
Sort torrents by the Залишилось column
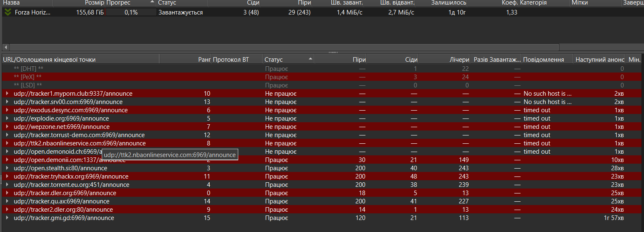coord(441,3)
